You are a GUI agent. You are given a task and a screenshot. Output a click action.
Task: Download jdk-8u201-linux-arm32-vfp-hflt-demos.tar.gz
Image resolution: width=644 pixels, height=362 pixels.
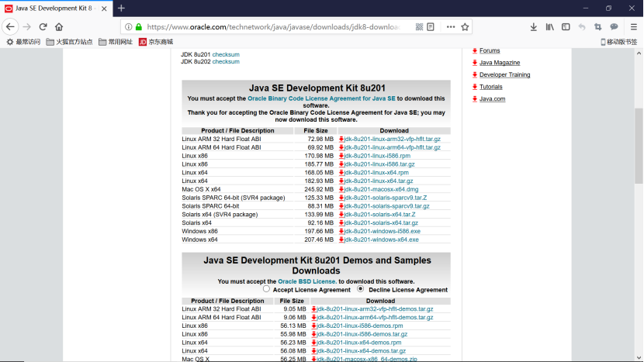pyautogui.click(x=375, y=309)
